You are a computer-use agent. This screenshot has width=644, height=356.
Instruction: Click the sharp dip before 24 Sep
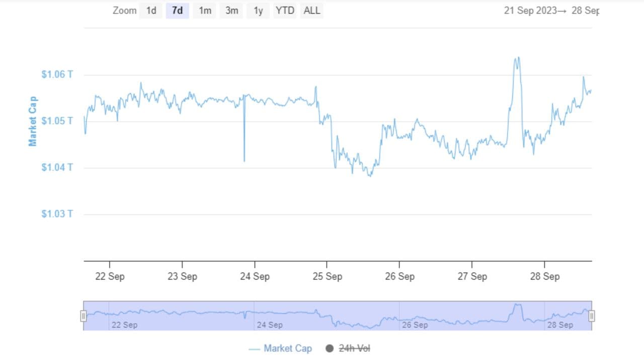pos(245,161)
